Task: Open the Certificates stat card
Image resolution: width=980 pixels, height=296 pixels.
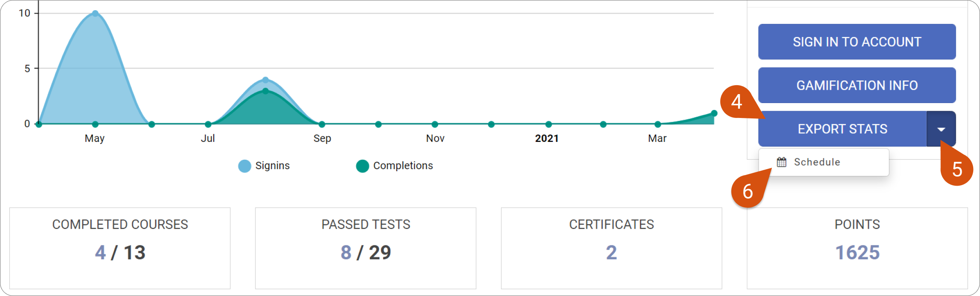Action: coord(611,248)
